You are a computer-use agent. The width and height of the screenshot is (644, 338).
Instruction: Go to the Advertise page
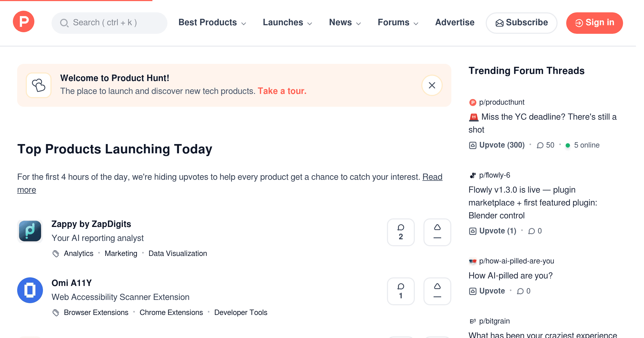tap(455, 23)
